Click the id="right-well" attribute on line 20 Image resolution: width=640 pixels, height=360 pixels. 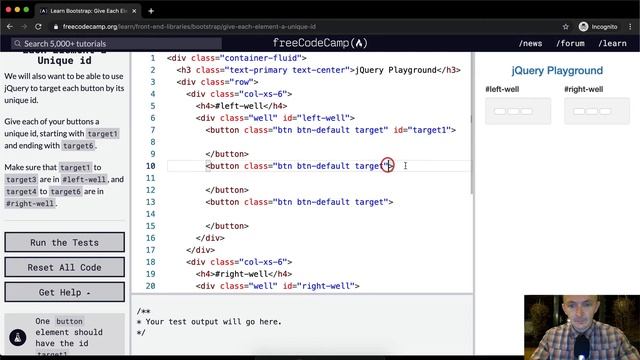pos(318,286)
